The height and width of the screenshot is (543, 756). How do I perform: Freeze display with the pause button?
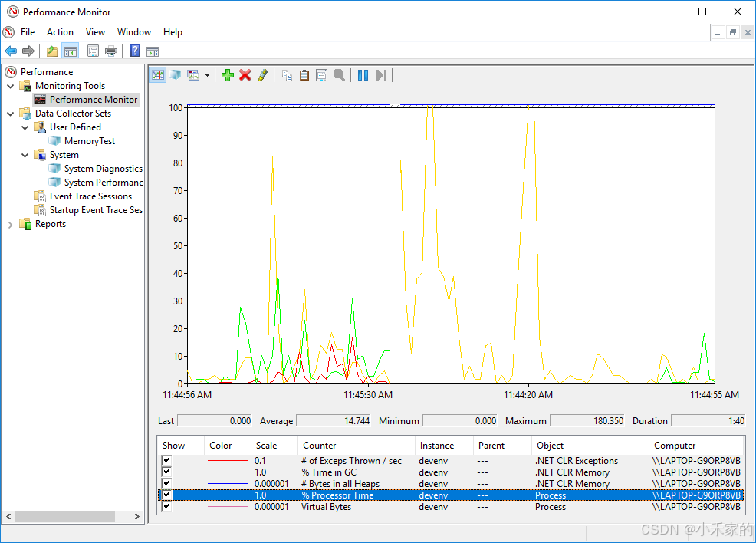point(363,75)
